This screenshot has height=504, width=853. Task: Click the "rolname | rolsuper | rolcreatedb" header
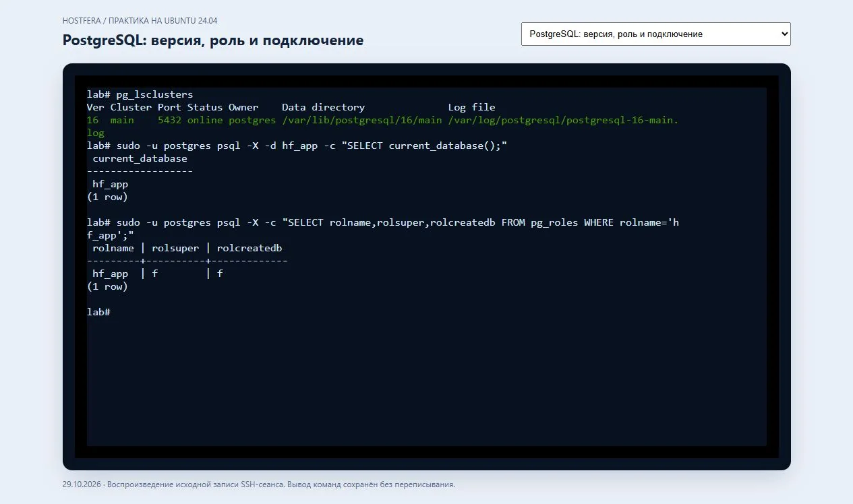tap(187, 248)
